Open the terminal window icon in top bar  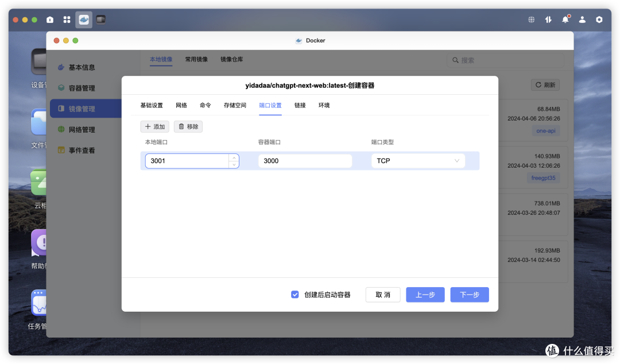tap(101, 20)
